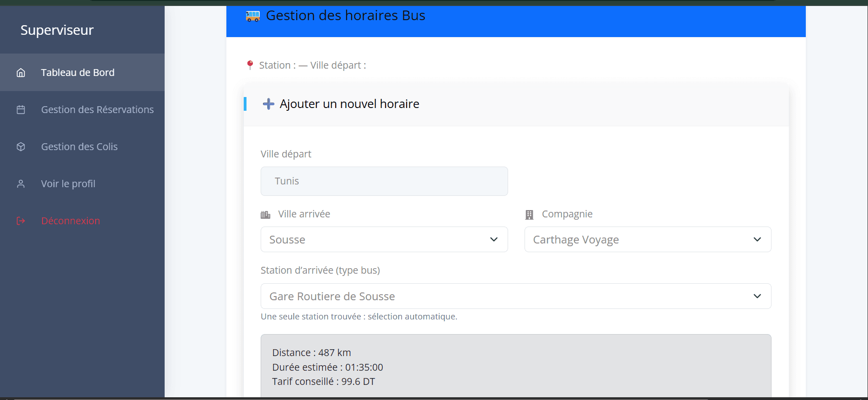The image size is (868, 400).
Task: Open Gestion des Colis section
Action: pyautogui.click(x=82, y=146)
